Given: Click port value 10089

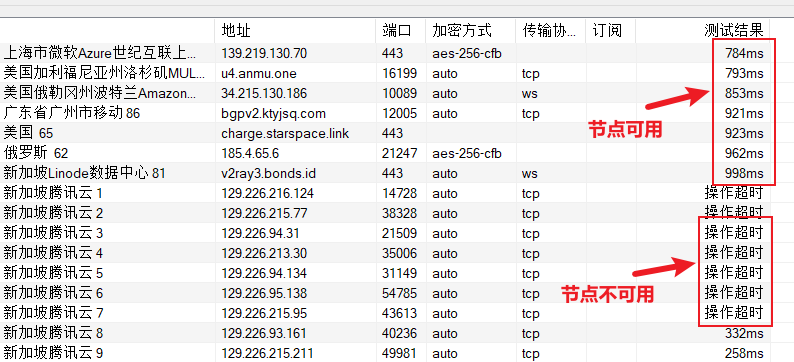Looking at the screenshot, I should 400,94.
